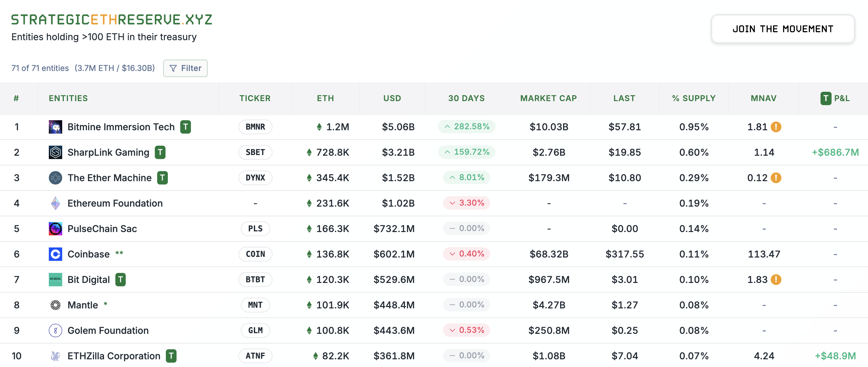Sort table by MARKET CAP column header
Image resolution: width=868 pixels, height=367 pixels.
(548, 98)
